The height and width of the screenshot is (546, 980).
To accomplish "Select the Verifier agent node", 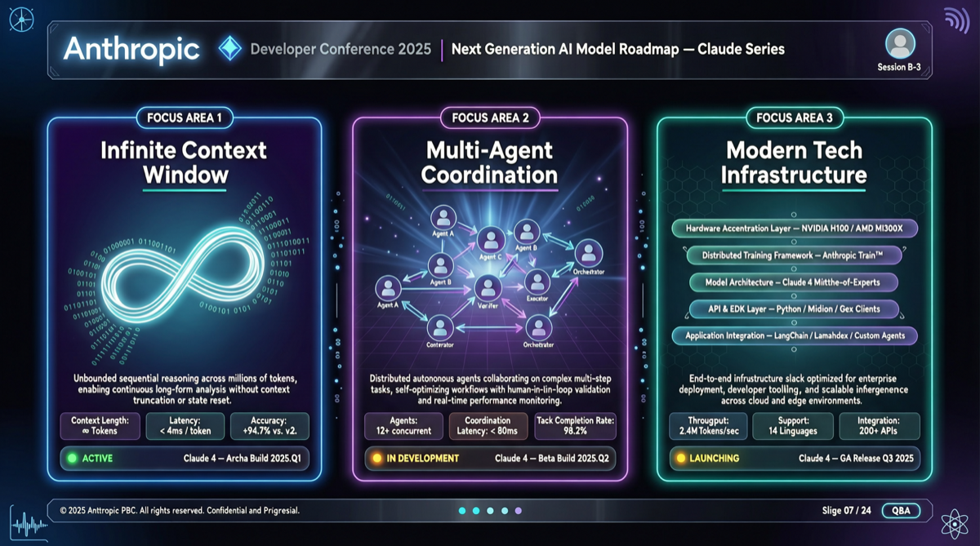I will (x=488, y=288).
